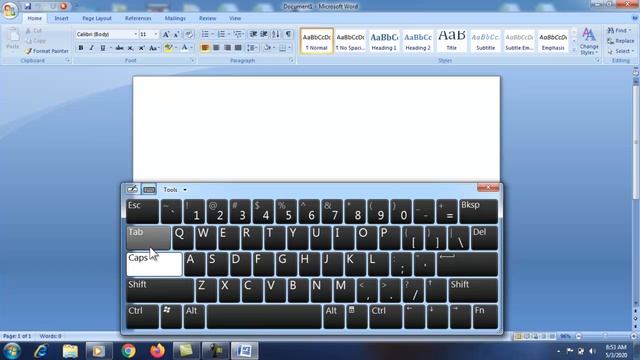Open the Home ribbon tab
The width and height of the screenshot is (640, 360).
click(34, 18)
